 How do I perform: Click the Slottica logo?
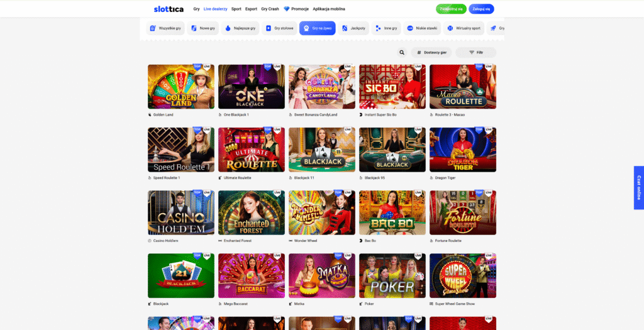(x=169, y=9)
